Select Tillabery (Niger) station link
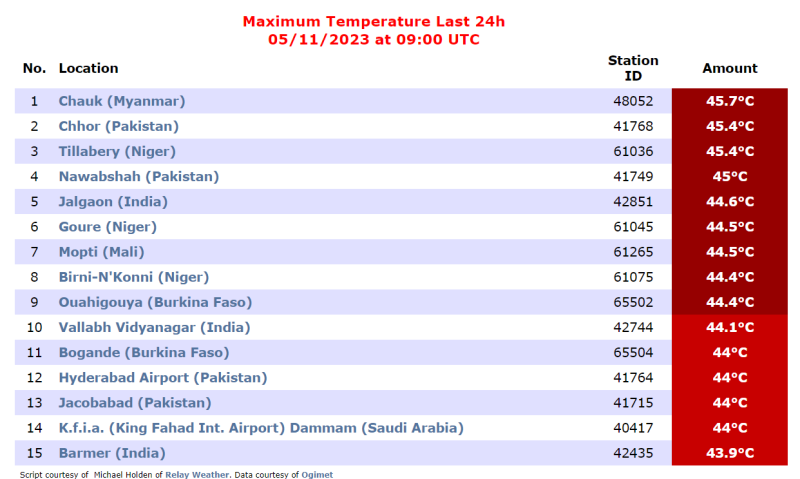 tap(117, 151)
